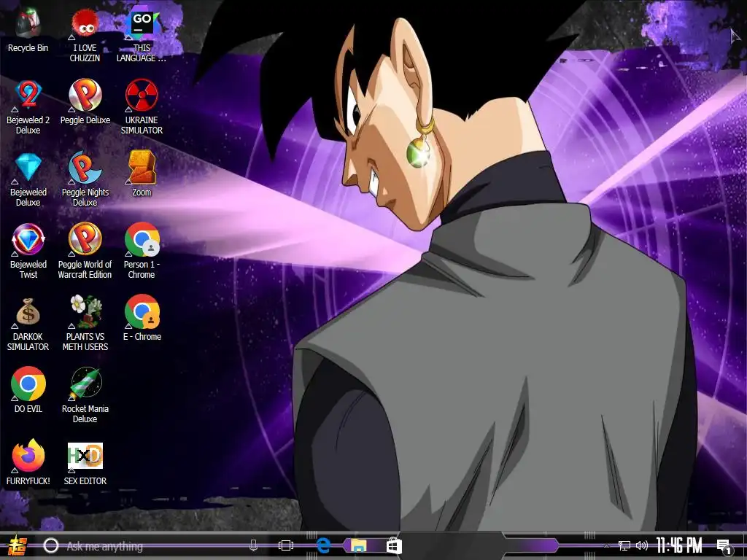Screen dimensions: 747x560
Task: Open the volume speaker tray icon
Action: (x=642, y=545)
